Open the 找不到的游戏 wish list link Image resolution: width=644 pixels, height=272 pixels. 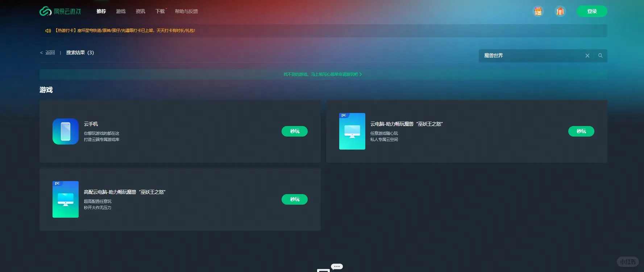coord(323,74)
